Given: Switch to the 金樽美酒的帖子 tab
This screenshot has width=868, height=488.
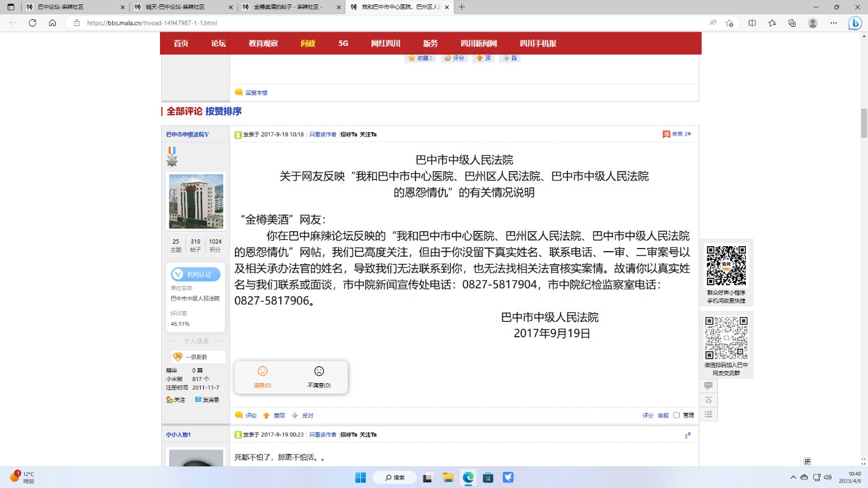Looking at the screenshot, I should coord(290,7).
